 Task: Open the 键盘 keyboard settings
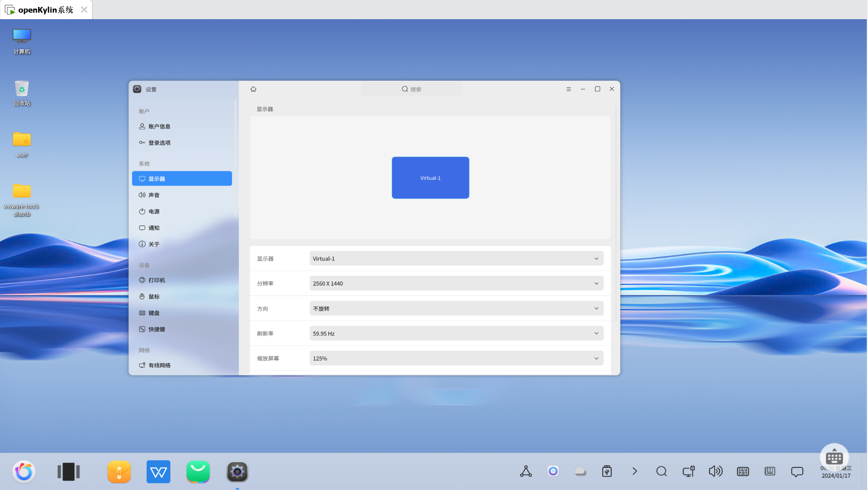tap(182, 313)
